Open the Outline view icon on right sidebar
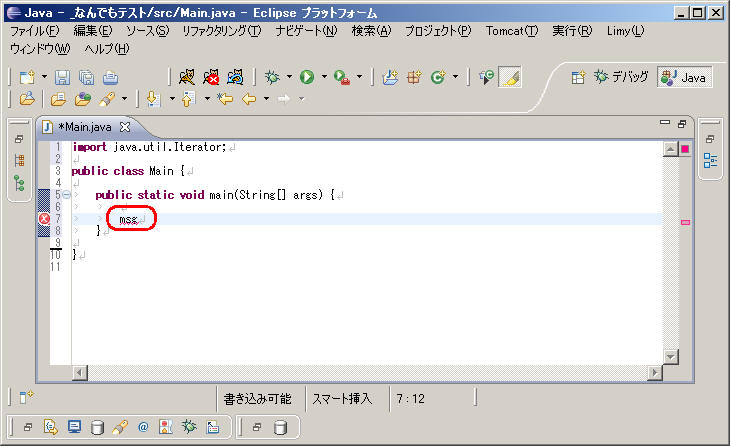Image resolution: width=730 pixels, height=446 pixels. 710,160
